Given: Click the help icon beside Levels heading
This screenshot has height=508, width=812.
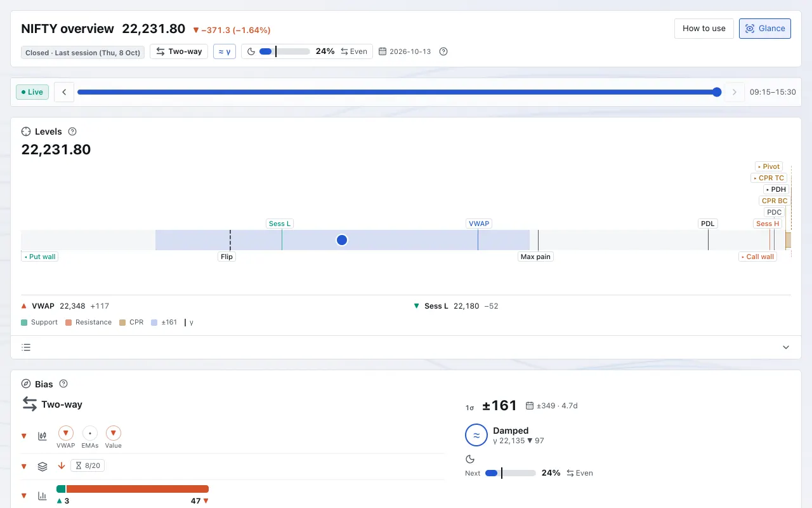Looking at the screenshot, I should click(x=72, y=131).
